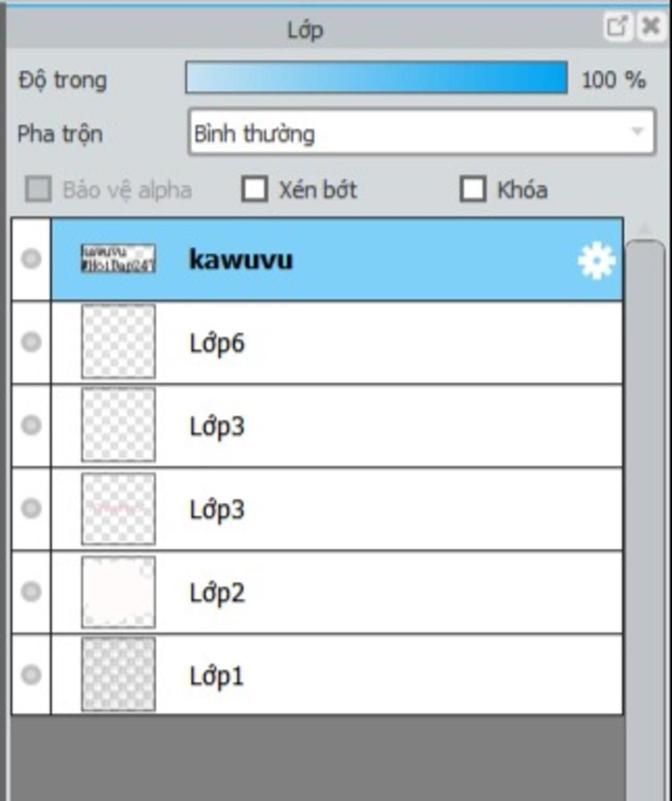Image resolution: width=672 pixels, height=801 pixels.
Task: Toggle visibility dot of the Lớp6 layer
Action: point(31,342)
